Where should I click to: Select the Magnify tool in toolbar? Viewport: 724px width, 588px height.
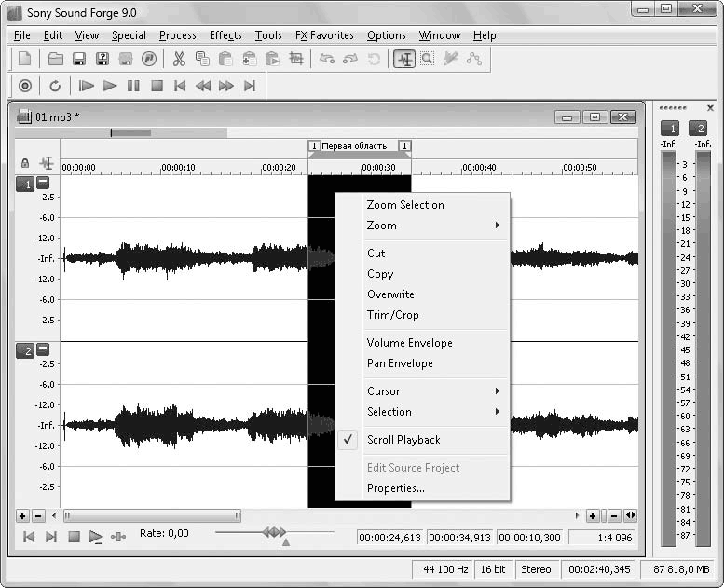pos(427,59)
